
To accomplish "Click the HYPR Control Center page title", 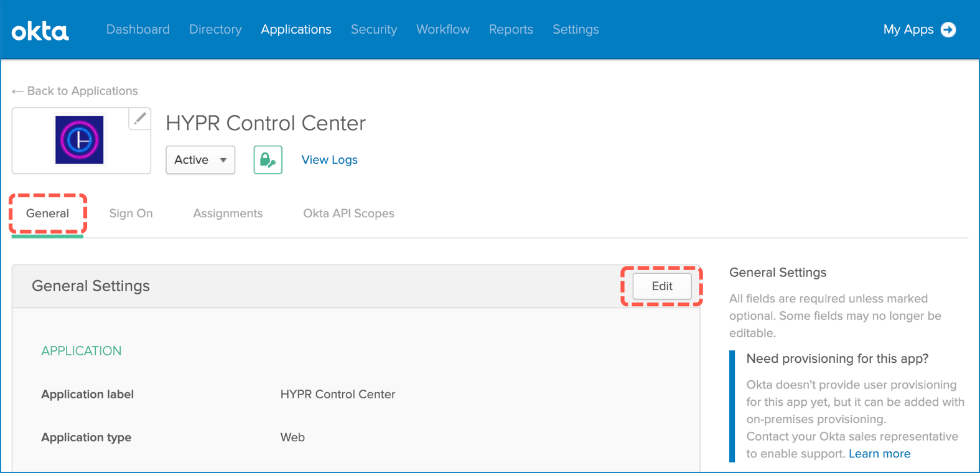I will click(x=266, y=123).
